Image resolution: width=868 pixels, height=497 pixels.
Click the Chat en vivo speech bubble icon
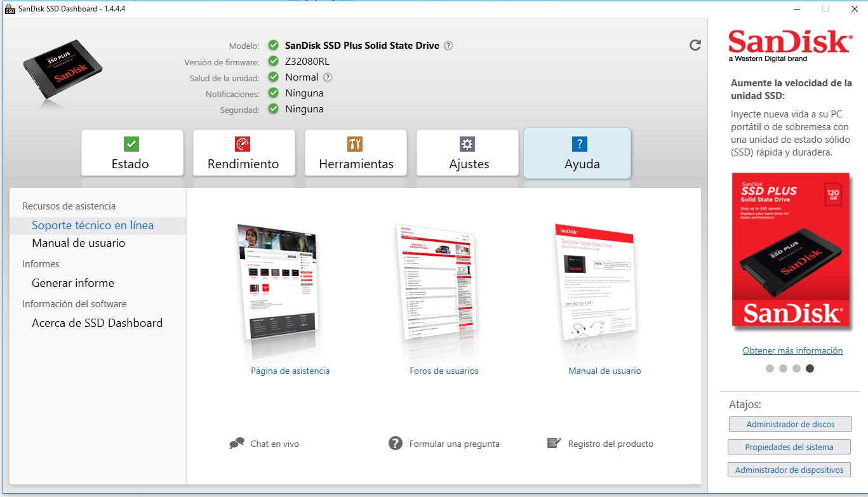(237, 443)
